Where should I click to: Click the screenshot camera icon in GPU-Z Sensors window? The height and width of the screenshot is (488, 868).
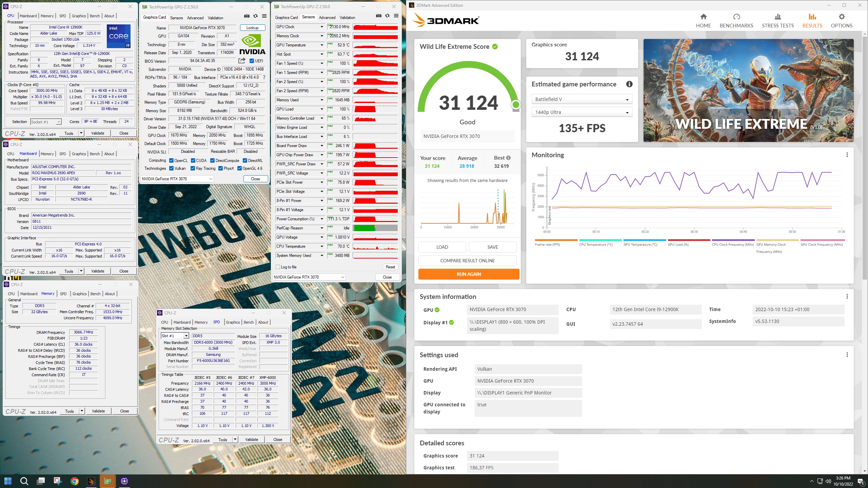point(379,16)
